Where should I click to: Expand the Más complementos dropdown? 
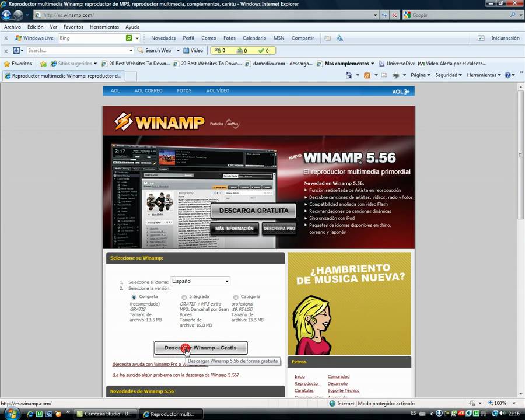coord(372,64)
